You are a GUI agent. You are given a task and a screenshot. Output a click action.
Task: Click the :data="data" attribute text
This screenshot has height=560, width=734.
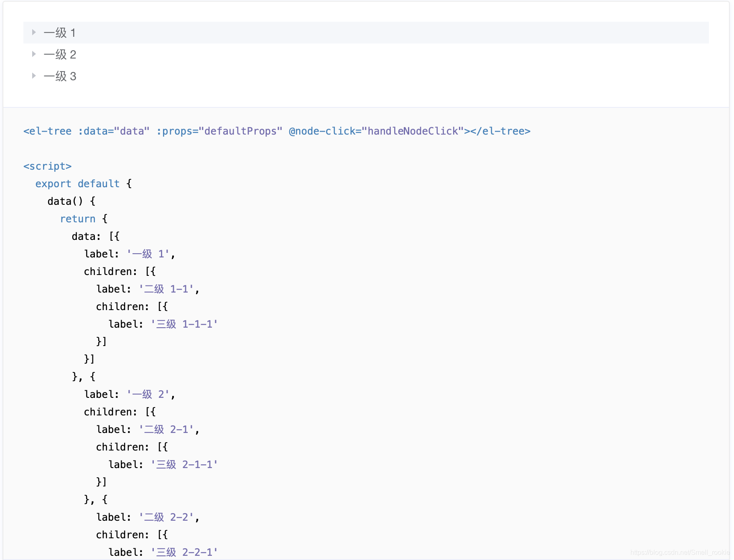pyautogui.click(x=114, y=131)
